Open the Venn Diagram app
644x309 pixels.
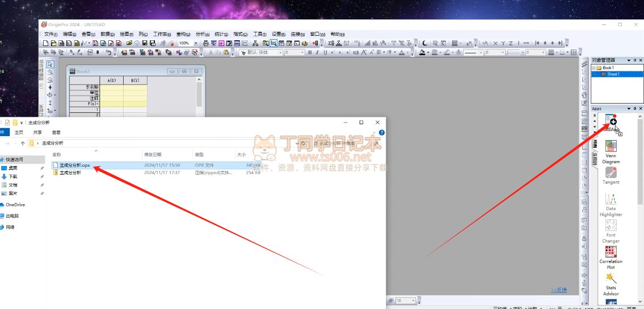pos(611,152)
